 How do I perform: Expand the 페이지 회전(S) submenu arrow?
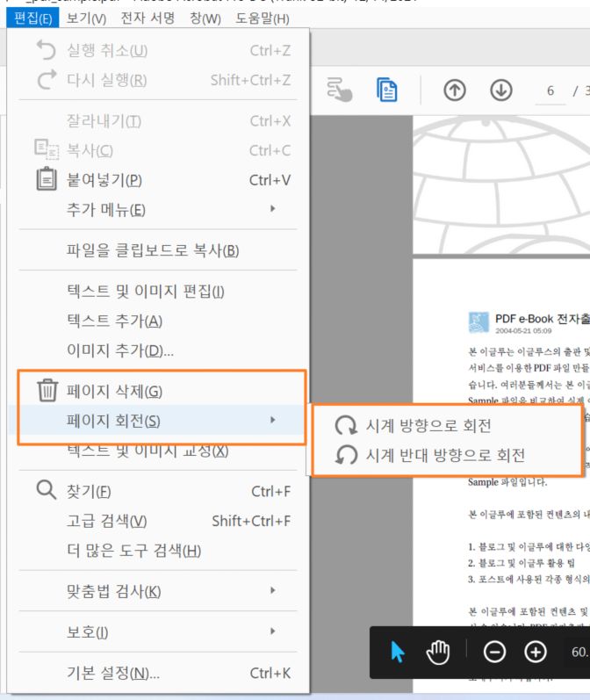[272, 420]
